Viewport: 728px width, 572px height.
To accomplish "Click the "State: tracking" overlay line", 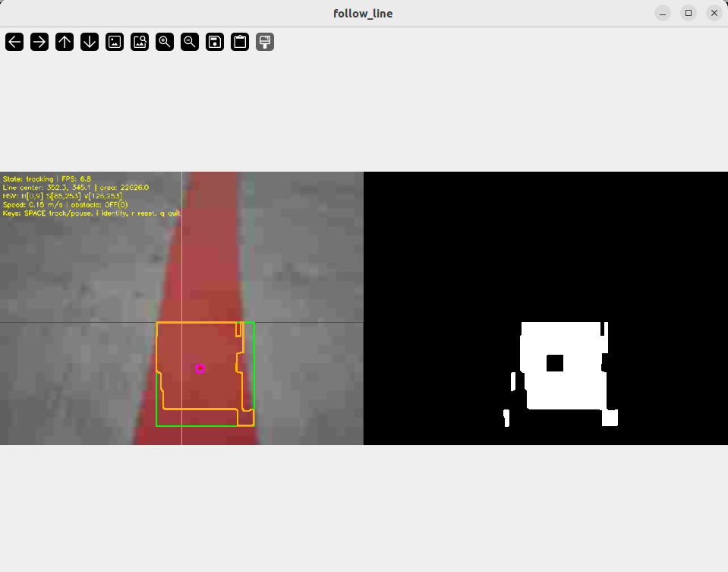I will [x=47, y=179].
